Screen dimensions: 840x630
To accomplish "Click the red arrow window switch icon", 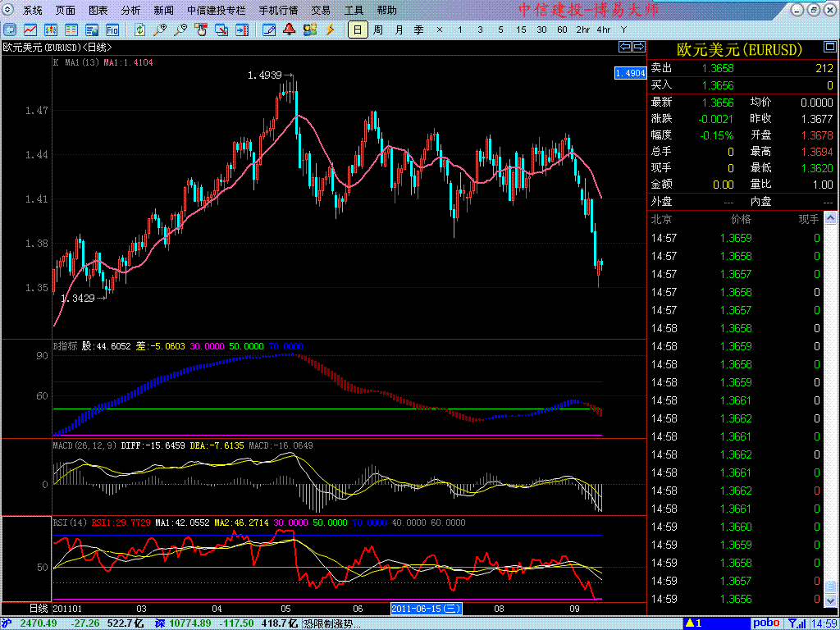I will (221, 30).
